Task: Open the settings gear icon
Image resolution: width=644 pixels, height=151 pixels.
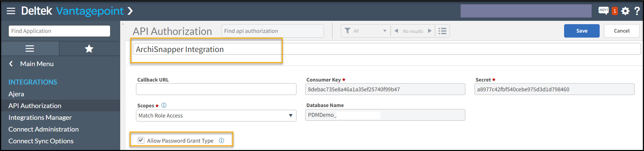Action: click(625, 11)
